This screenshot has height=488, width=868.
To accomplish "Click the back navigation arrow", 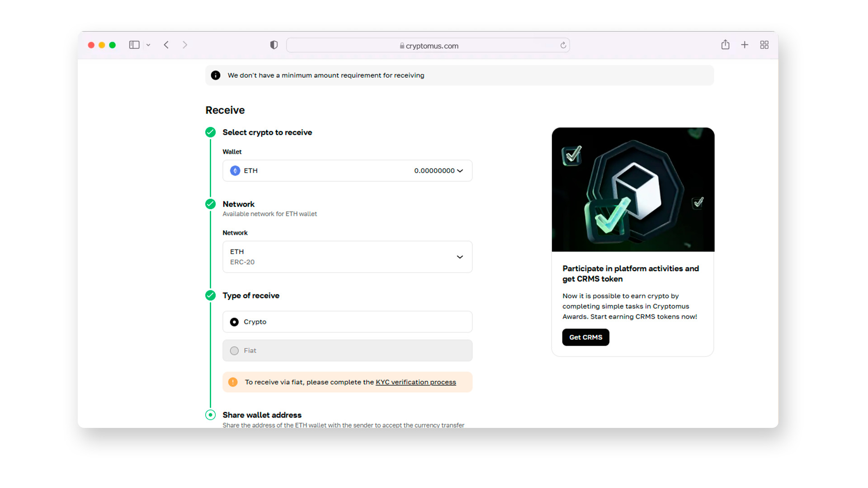I will (166, 45).
